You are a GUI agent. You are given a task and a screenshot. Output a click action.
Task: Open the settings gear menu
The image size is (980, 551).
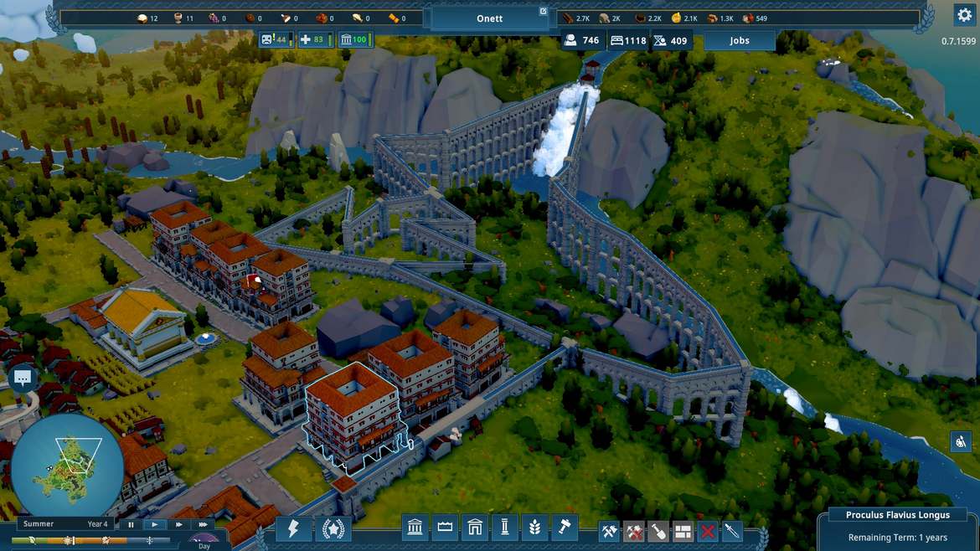pos(963,15)
